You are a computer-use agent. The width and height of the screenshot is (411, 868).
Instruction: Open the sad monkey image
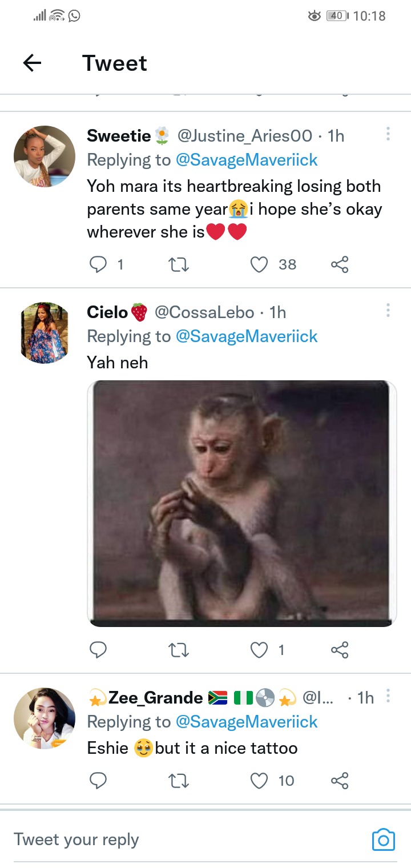pyautogui.click(x=241, y=503)
